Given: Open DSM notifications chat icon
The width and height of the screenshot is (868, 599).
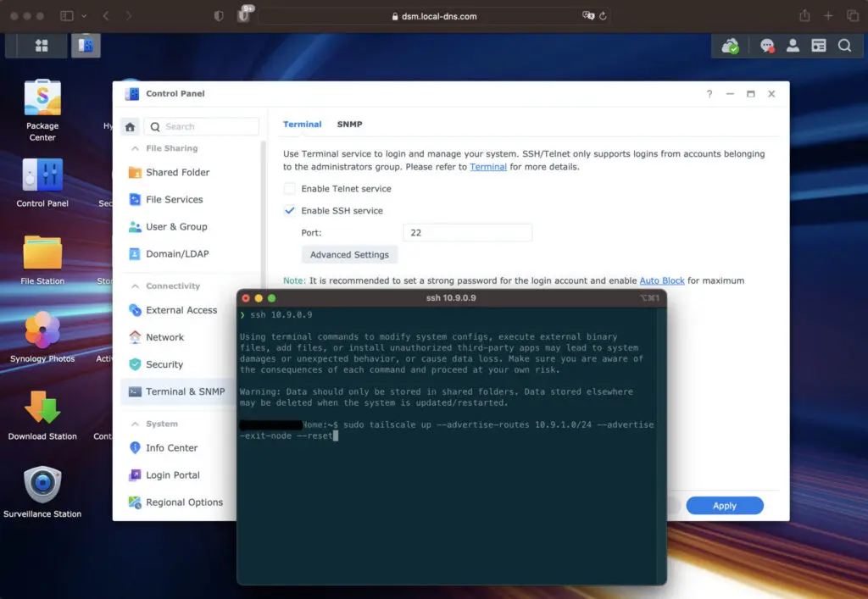Looking at the screenshot, I should (x=766, y=46).
